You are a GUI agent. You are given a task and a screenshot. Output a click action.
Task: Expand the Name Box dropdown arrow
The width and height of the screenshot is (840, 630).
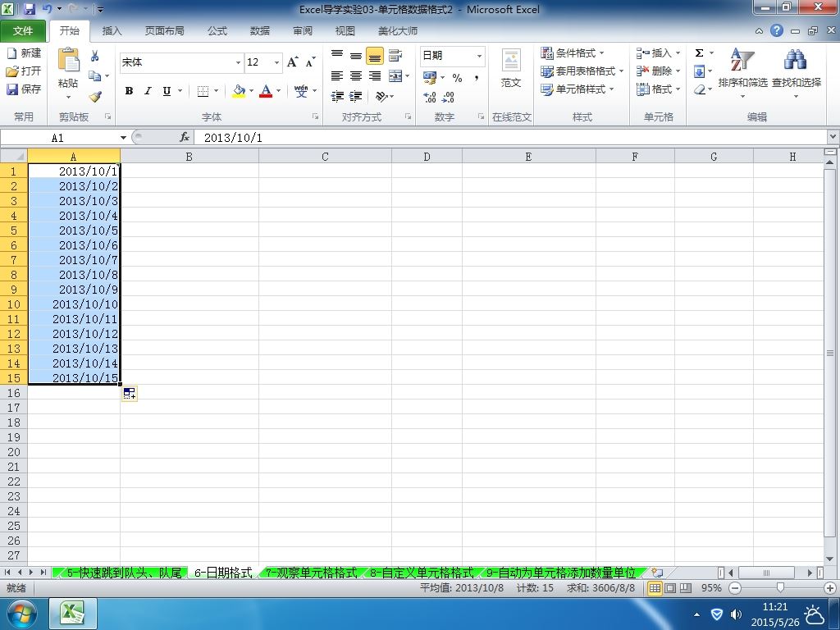click(x=123, y=138)
